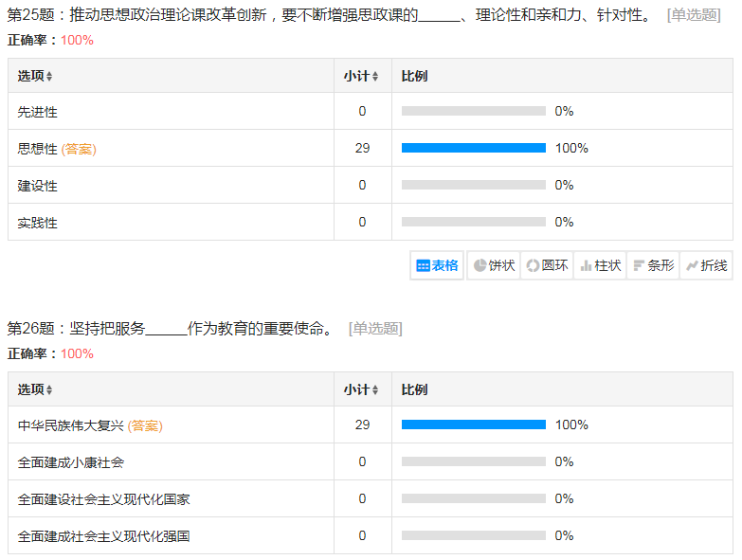Select the 圆环 donut chart icon
The image size is (742, 560).
pos(547,265)
